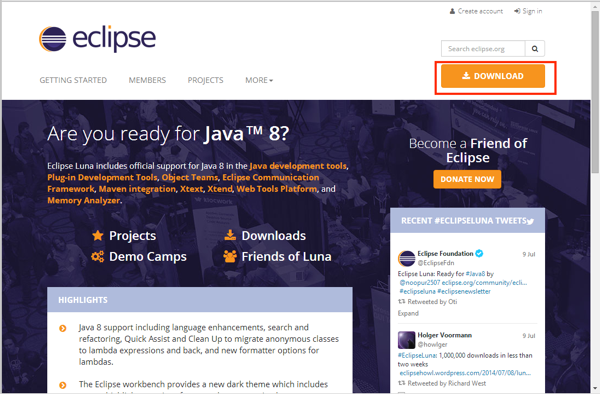This screenshot has width=600, height=394.
Task: Open the Xtext link
Action: coord(191,189)
